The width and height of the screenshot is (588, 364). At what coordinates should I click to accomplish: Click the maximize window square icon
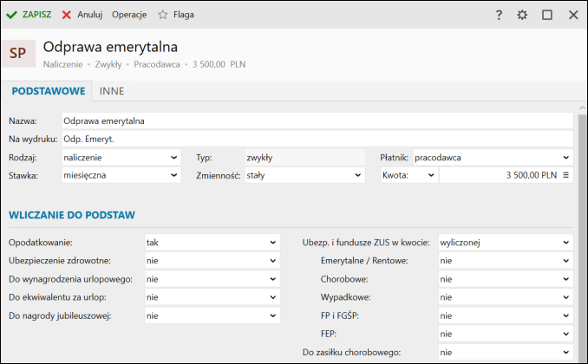[x=547, y=15]
